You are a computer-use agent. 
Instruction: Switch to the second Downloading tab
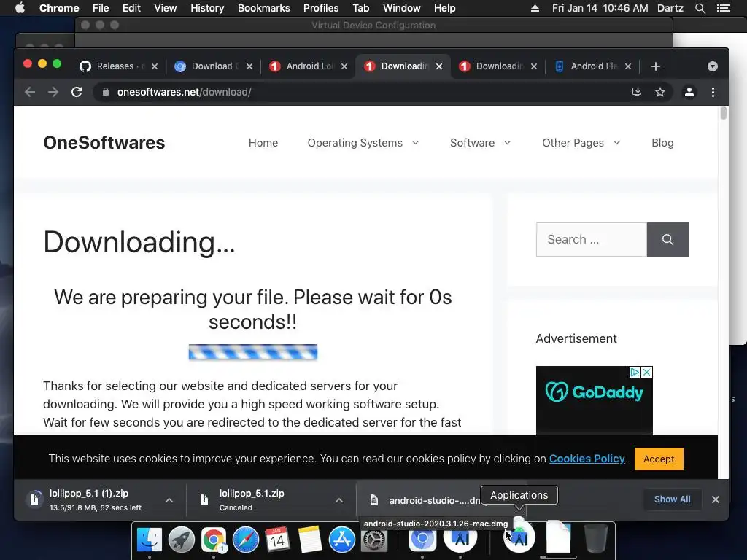(497, 66)
